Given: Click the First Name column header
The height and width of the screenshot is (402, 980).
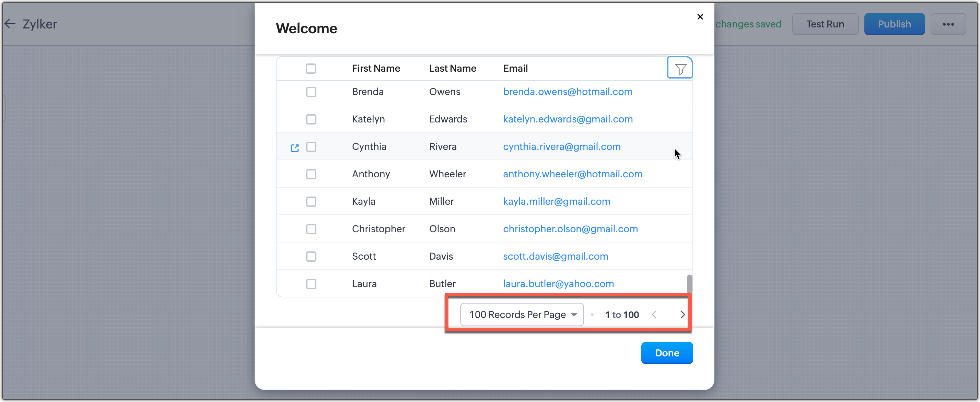Looking at the screenshot, I should click(375, 69).
